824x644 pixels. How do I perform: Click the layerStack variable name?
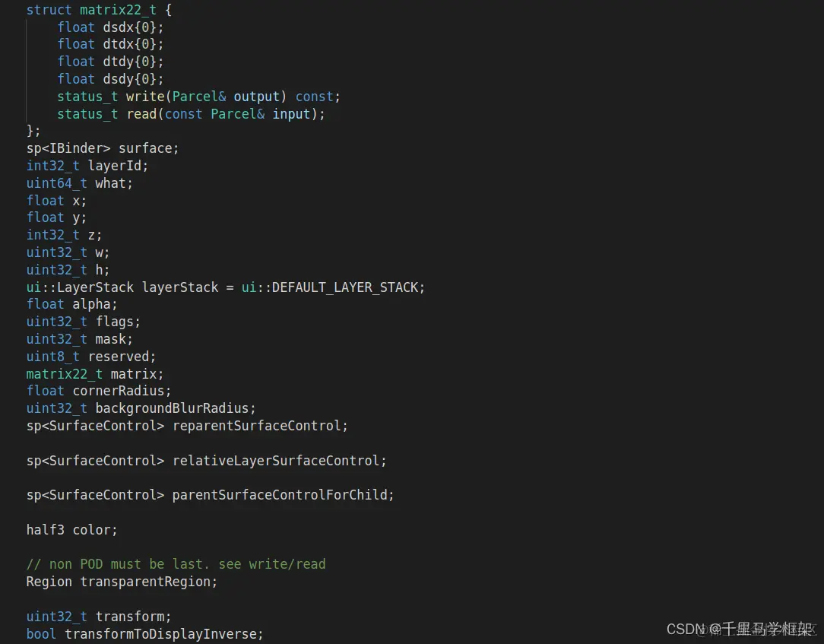pos(179,287)
